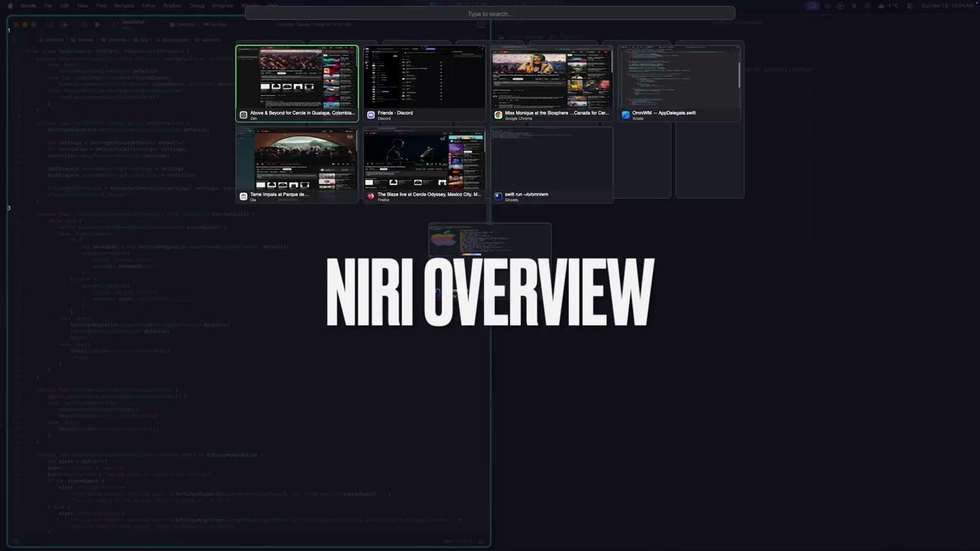Click the highlighted purple menu bar status icon

coord(812,5)
